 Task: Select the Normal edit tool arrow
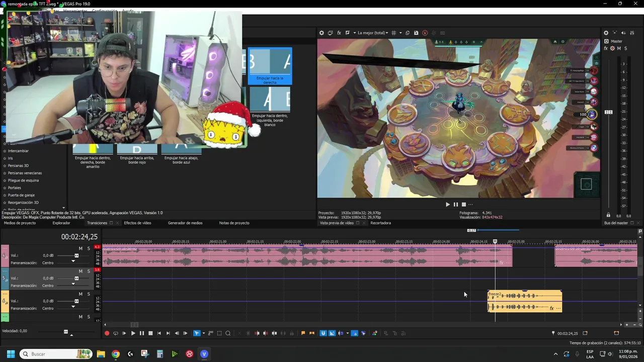click(197, 333)
